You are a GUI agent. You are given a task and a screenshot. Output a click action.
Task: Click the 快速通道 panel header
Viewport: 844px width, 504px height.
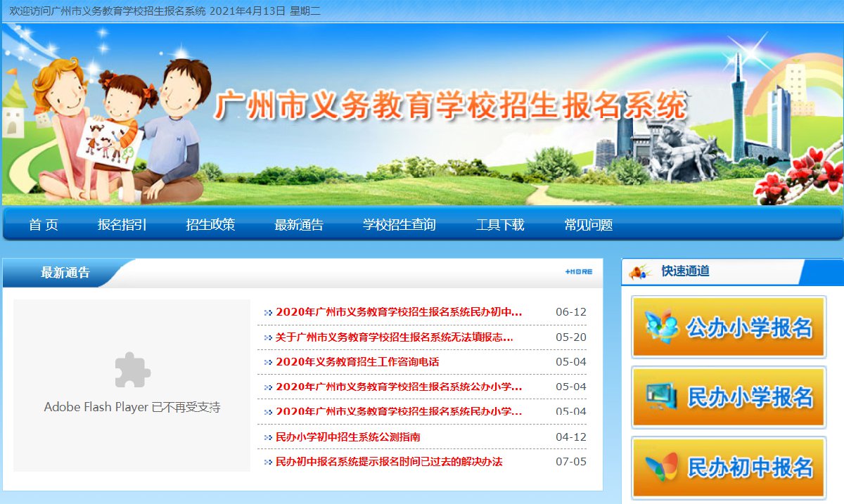coord(685,271)
